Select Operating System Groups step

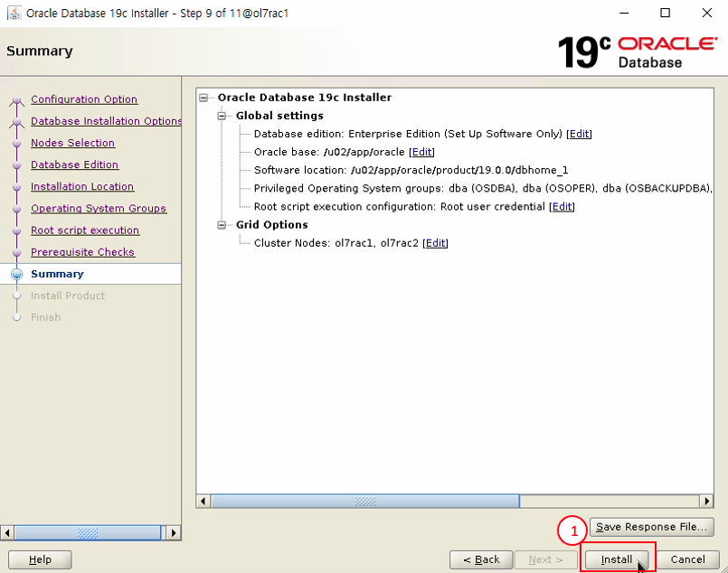point(99,209)
